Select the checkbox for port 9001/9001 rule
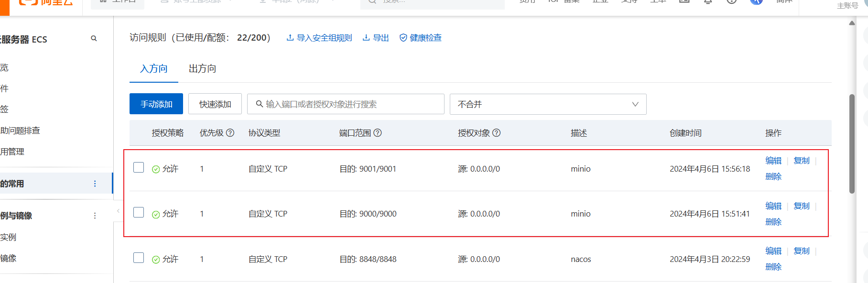This screenshot has height=283, width=868. point(139,167)
